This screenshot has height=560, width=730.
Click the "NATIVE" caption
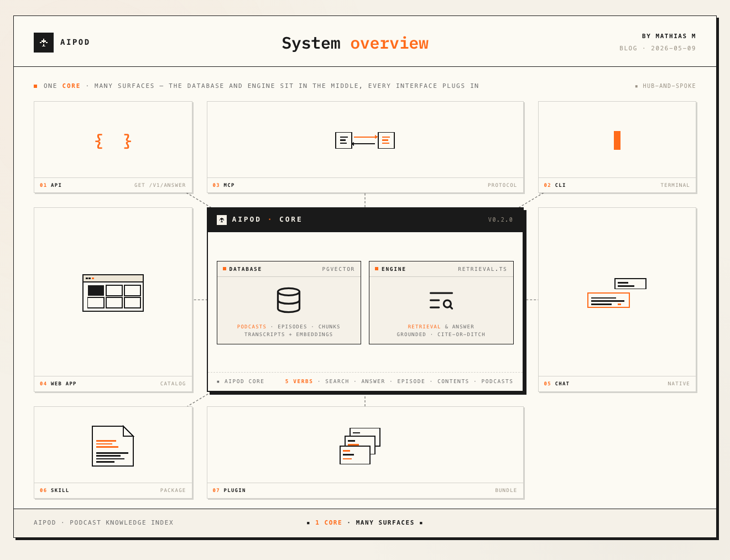679,384
